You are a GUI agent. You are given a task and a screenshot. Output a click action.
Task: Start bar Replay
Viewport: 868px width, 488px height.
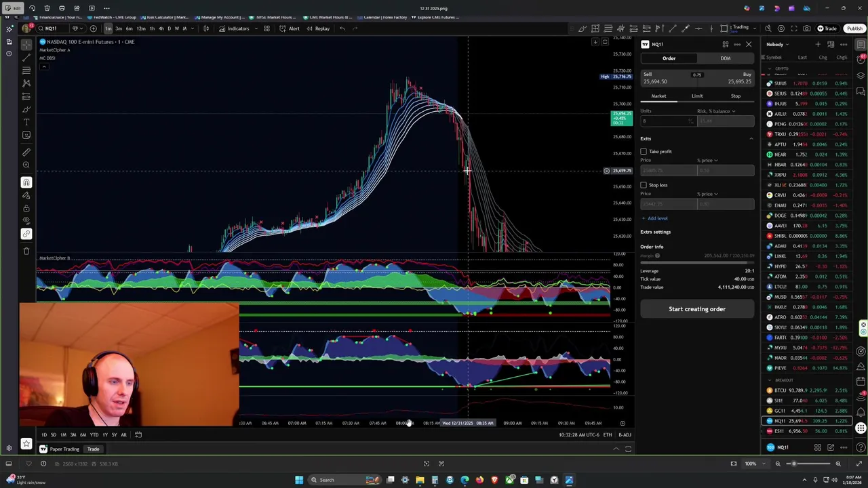pyautogui.click(x=318, y=28)
